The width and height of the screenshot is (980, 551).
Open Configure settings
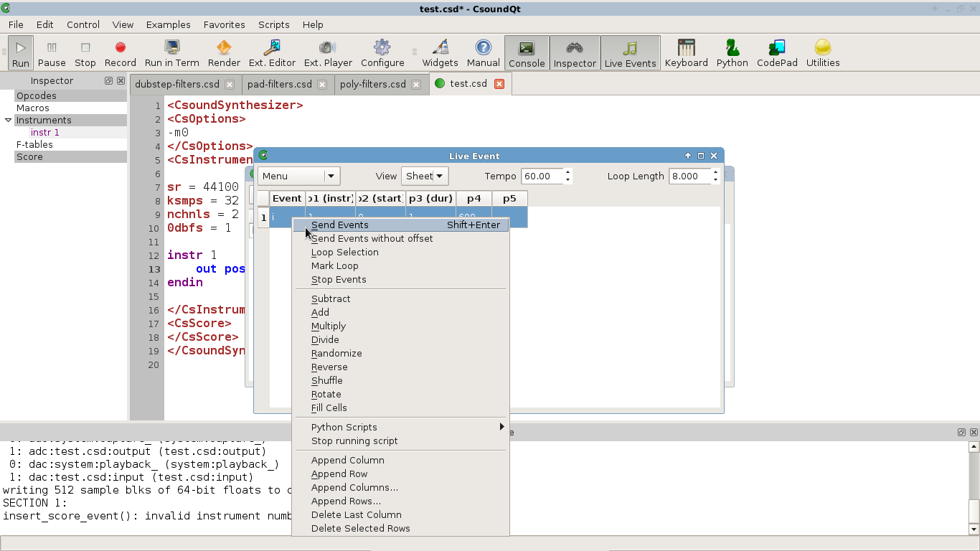pyautogui.click(x=382, y=52)
